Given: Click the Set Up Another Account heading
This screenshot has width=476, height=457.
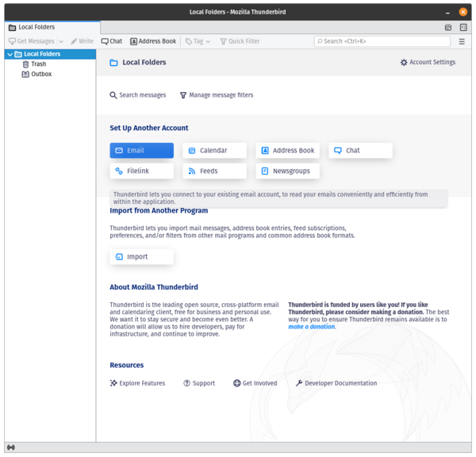Looking at the screenshot, I should 149,129.
